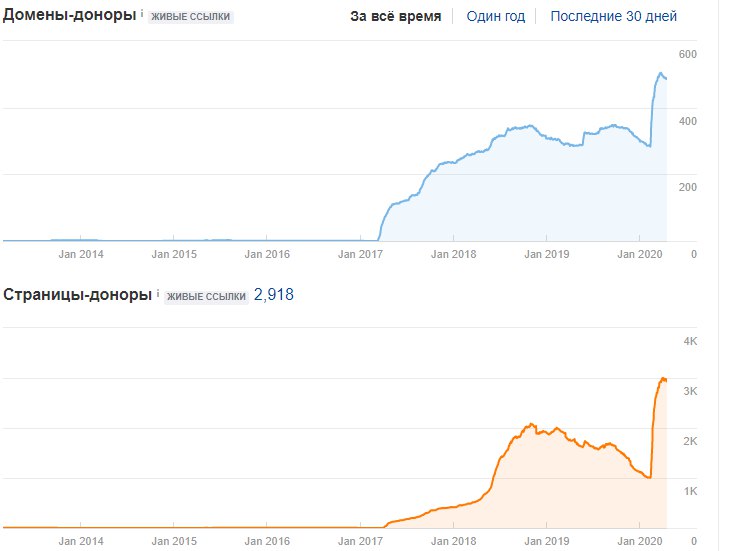Click 'Jan 2016' label on pages chart axis
731x551 pixels.
[x=267, y=541]
